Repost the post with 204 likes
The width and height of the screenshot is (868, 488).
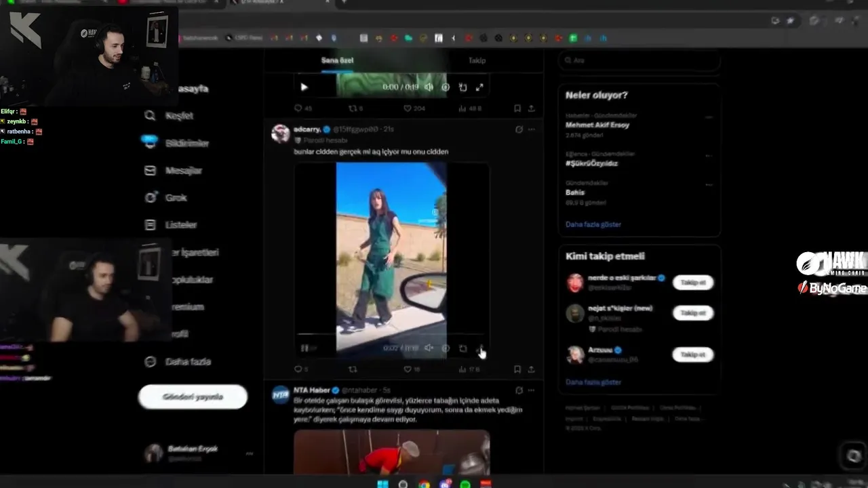coord(355,108)
